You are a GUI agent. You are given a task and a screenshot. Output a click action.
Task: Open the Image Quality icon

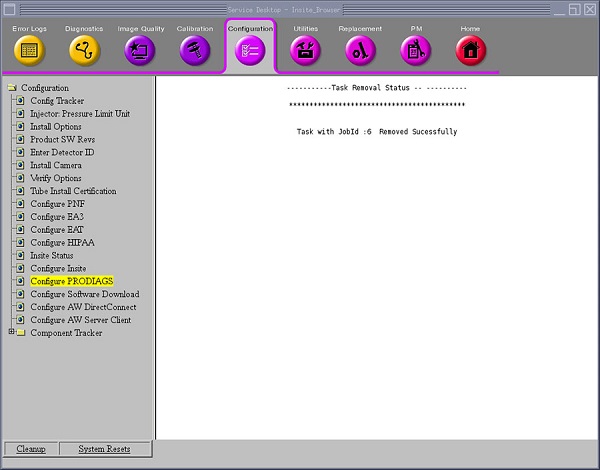pos(139,49)
